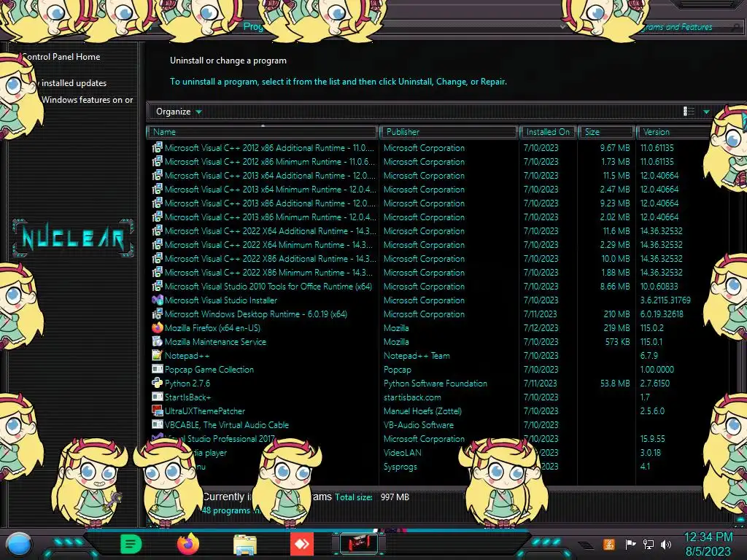The image size is (747, 560).
Task: Click version 3.6.2115.31769 cell
Action: click(665, 300)
